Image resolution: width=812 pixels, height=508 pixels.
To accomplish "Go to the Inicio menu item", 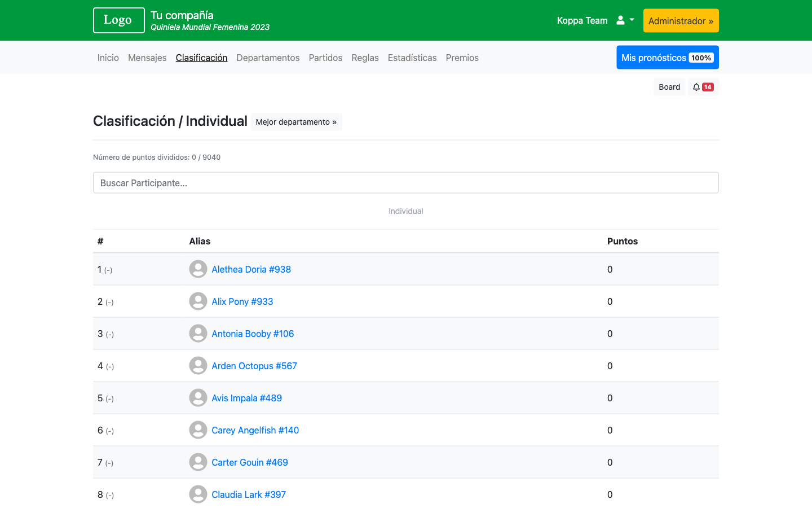I will click(x=108, y=58).
